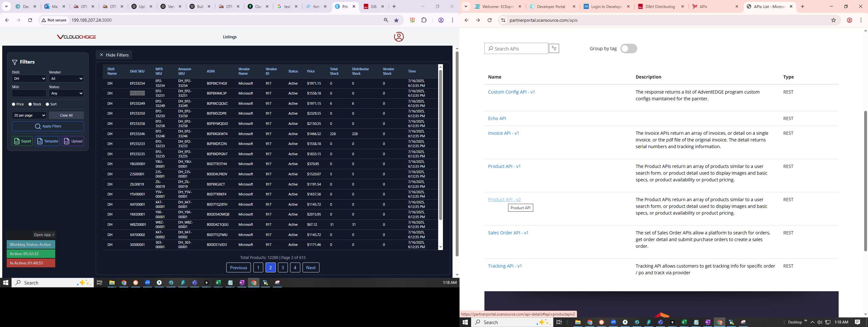Open new tab in the ScanSource browser window
The width and height of the screenshot is (868, 327).
(802, 6)
